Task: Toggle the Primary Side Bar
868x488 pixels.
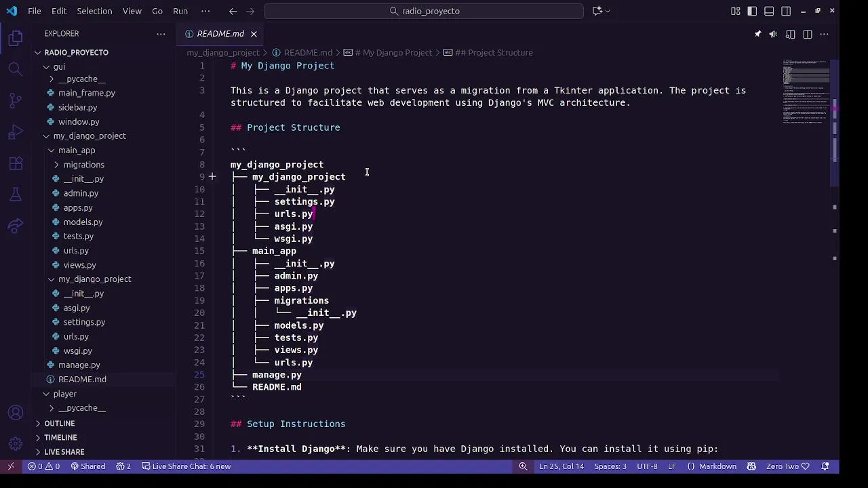Action: coord(752,11)
